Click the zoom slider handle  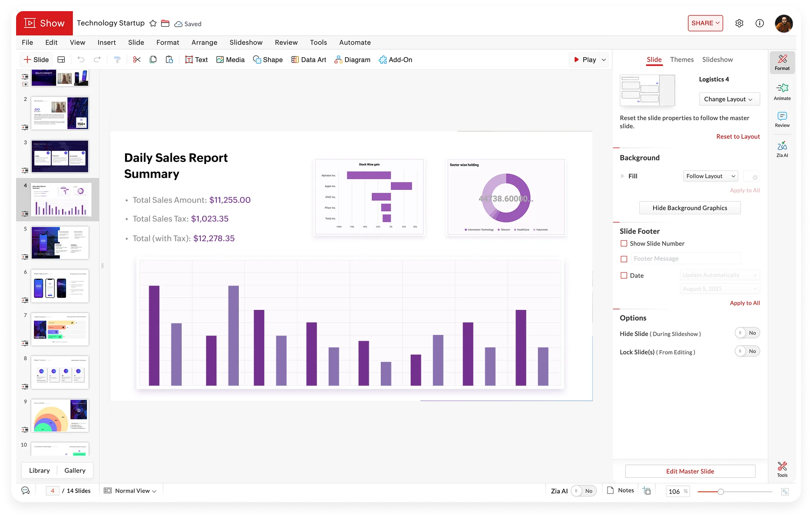tap(720, 492)
